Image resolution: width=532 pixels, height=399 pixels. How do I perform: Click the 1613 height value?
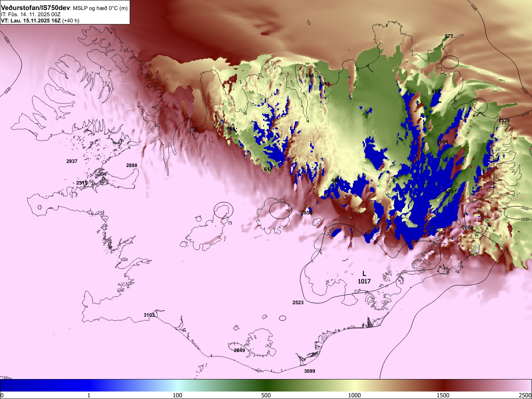[324, 84]
